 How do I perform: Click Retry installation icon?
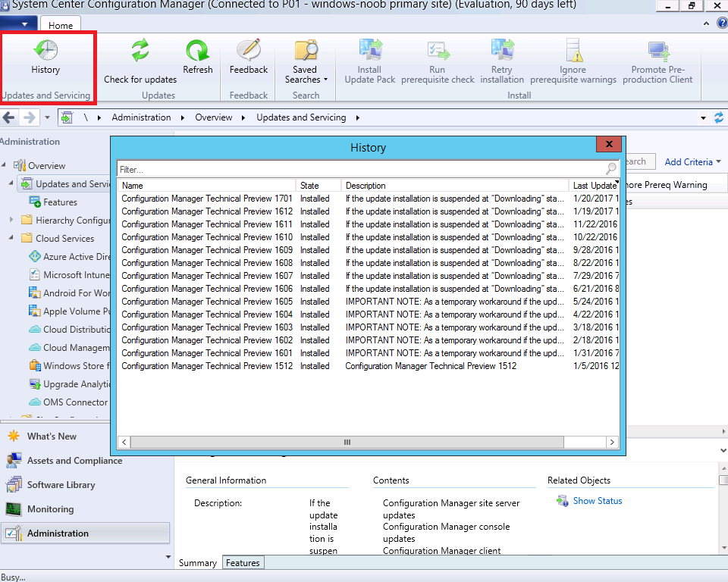pyautogui.click(x=502, y=50)
